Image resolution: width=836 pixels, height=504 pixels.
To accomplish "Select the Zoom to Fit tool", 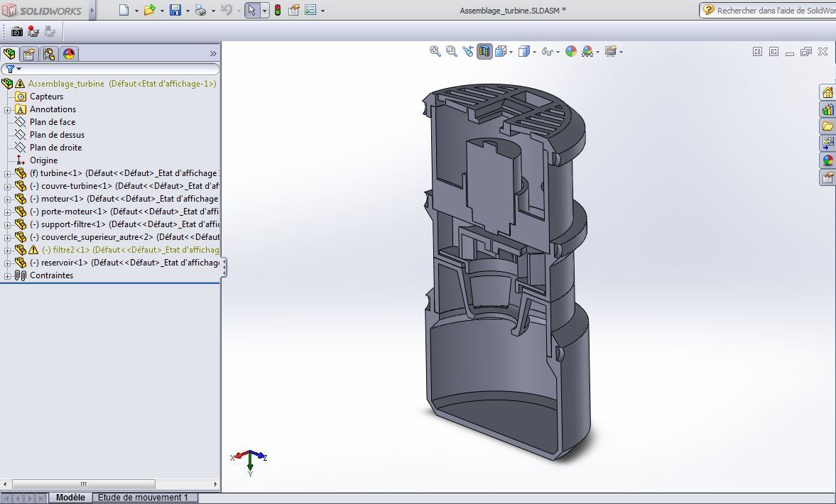I will [434, 51].
